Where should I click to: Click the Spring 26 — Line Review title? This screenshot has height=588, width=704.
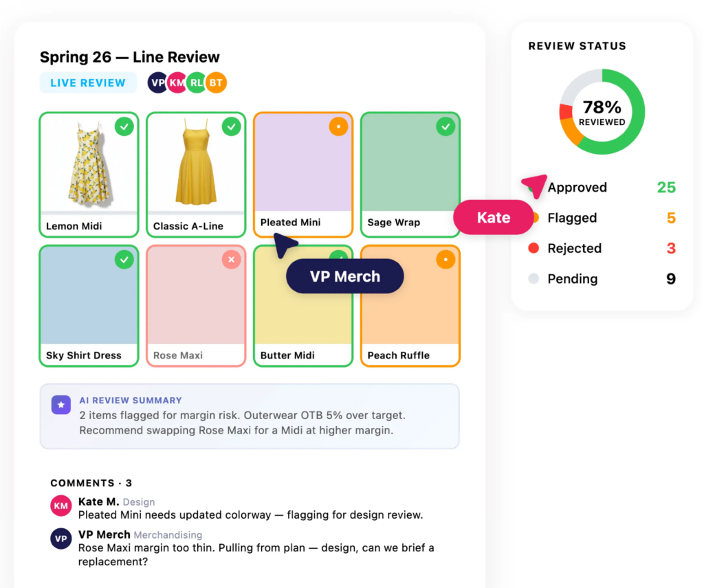pyautogui.click(x=129, y=57)
